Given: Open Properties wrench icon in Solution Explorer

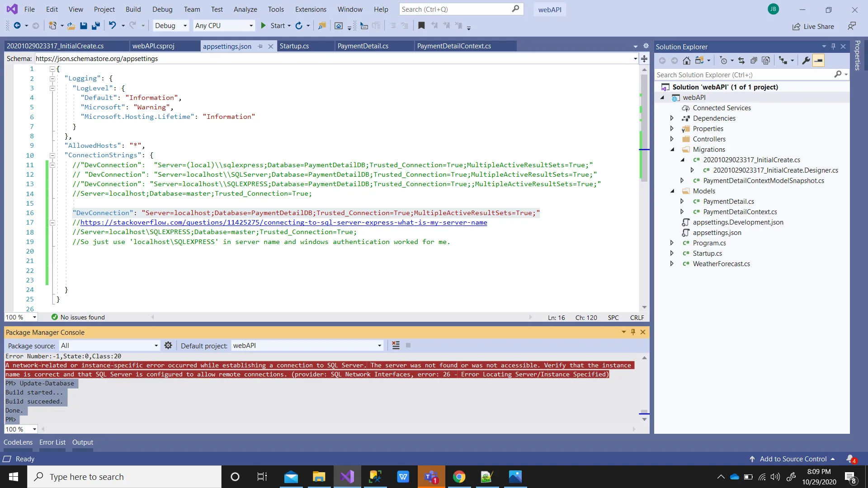Looking at the screenshot, I should [x=806, y=61].
